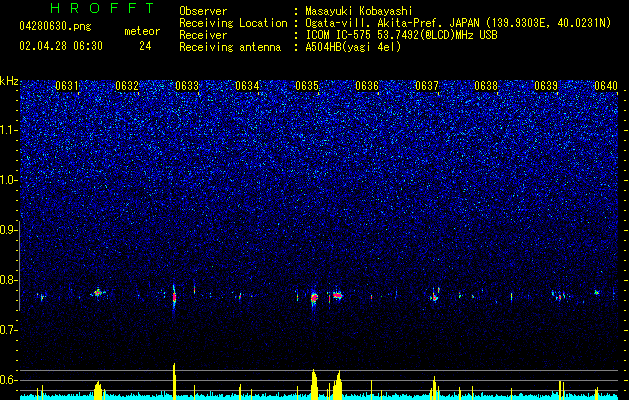This screenshot has height=400, width=629.
Task: Click the meteor count value 24
Action: (145, 46)
